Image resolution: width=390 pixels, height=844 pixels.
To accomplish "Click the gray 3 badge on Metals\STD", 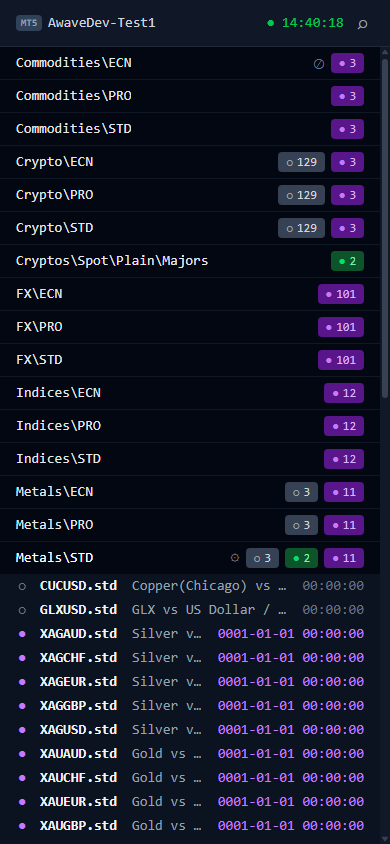I will click(263, 558).
